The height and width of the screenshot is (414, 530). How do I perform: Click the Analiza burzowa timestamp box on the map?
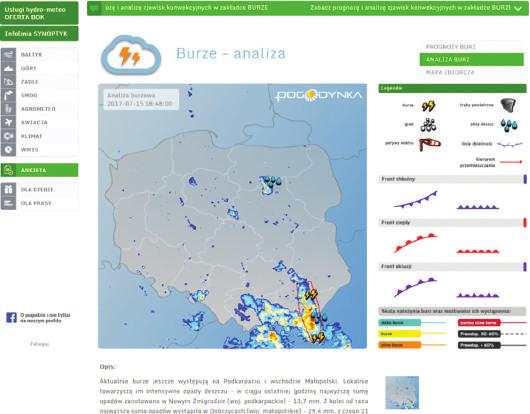[140, 99]
